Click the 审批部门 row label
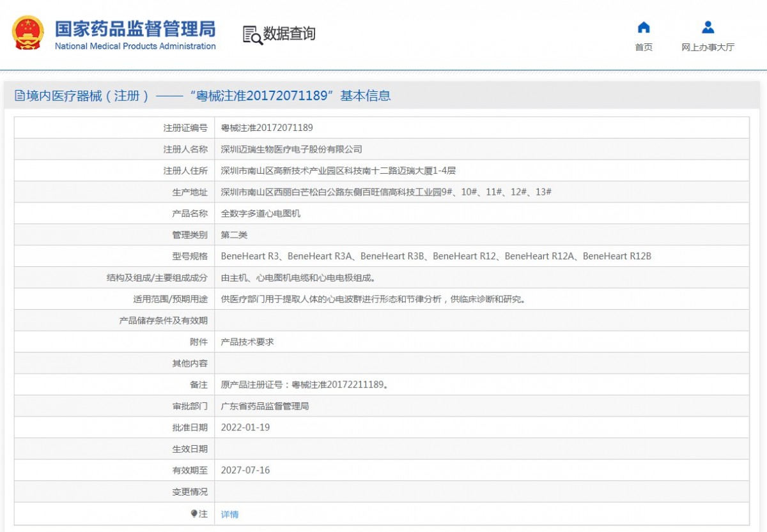 (190, 406)
